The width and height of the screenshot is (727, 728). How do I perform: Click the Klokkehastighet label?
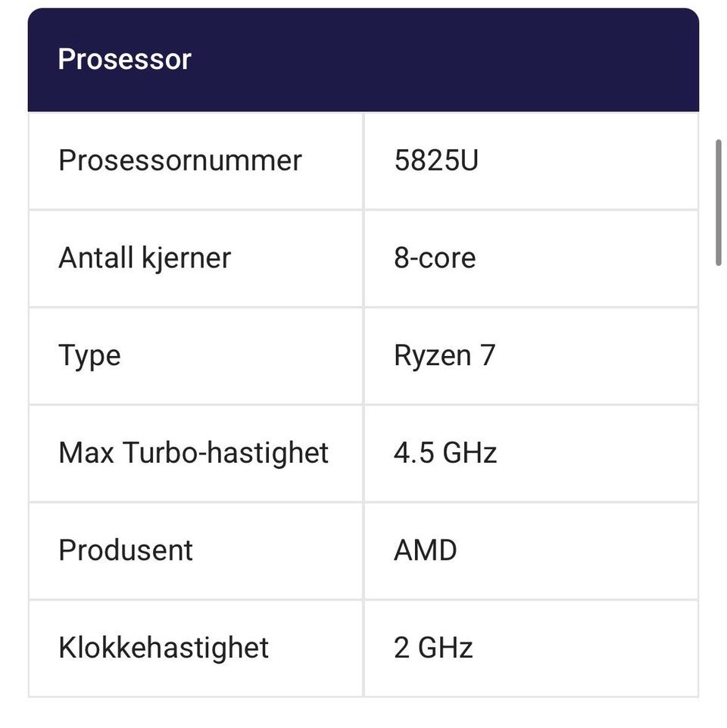pyautogui.click(x=164, y=648)
